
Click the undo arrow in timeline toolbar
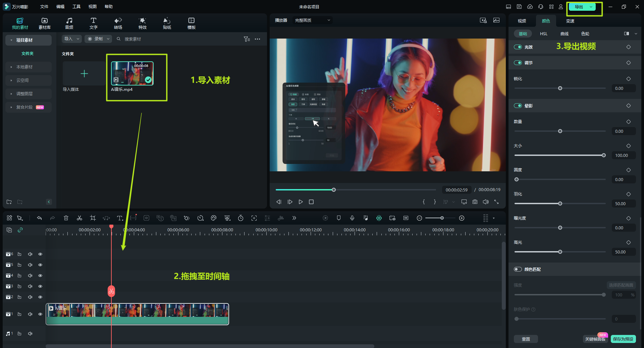coord(39,218)
